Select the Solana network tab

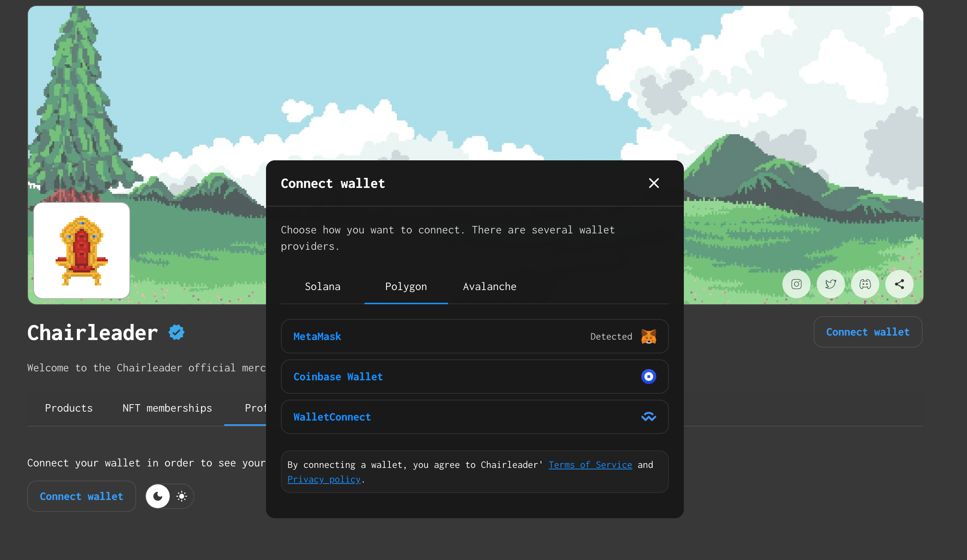pyautogui.click(x=322, y=286)
